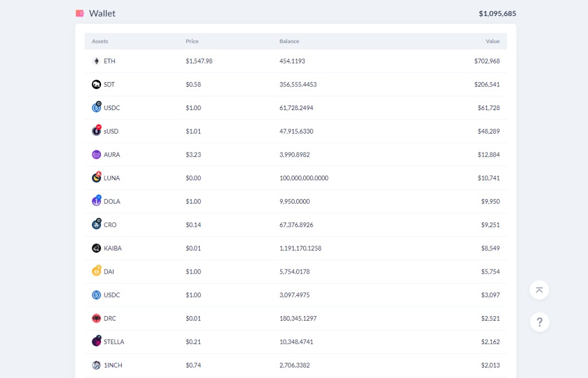Click the DRC token icon
588x378 pixels.
96,318
